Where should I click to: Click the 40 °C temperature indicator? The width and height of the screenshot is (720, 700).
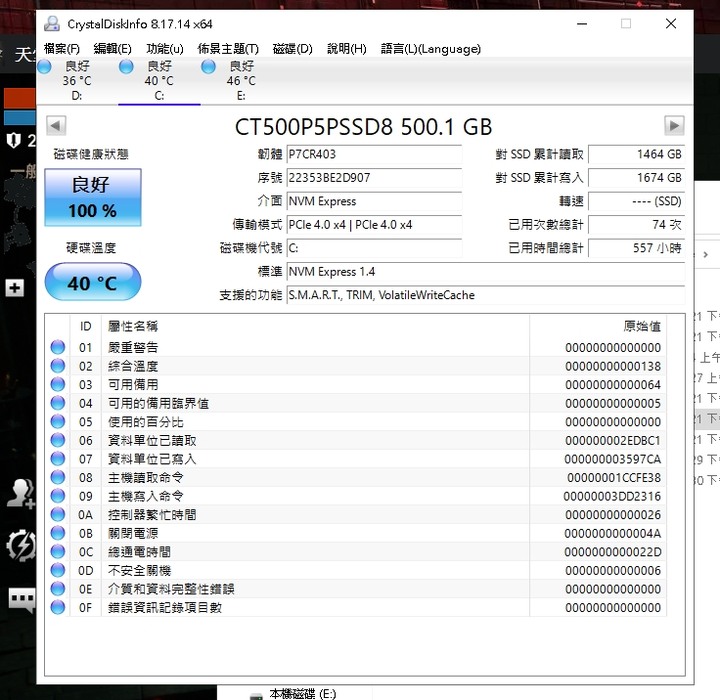point(93,282)
